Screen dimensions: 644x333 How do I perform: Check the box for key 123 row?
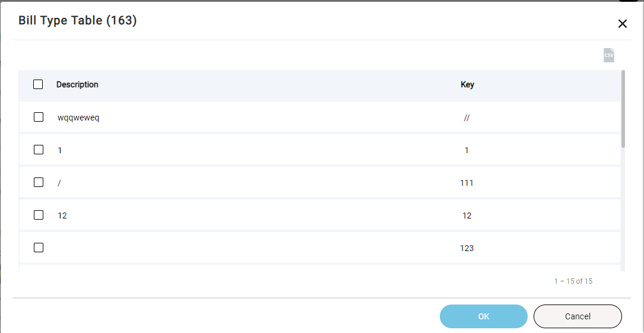(x=39, y=248)
